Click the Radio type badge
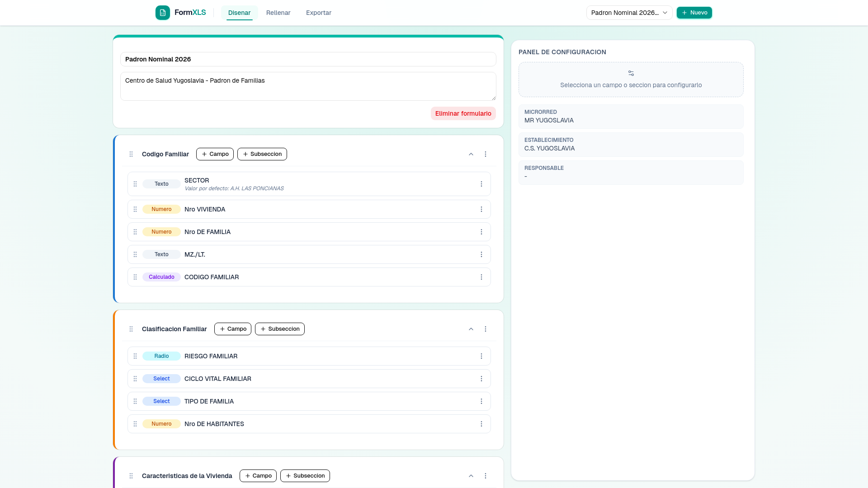The image size is (868, 488). click(x=161, y=356)
